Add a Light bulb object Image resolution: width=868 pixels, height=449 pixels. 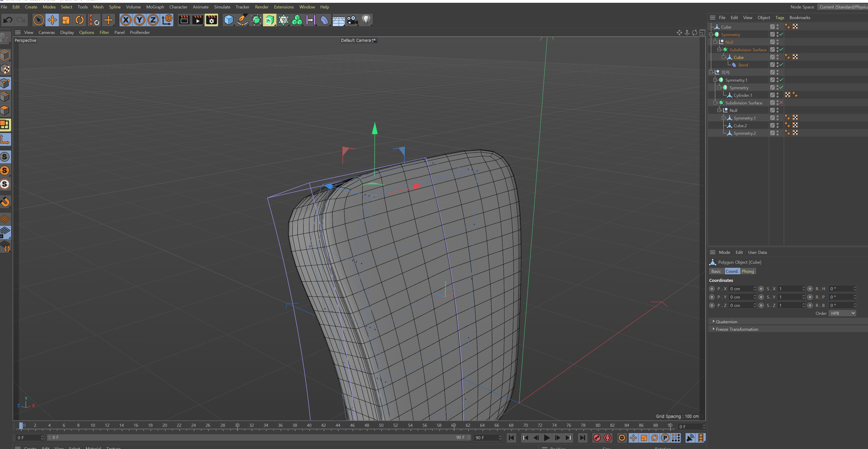(x=366, y=20)
